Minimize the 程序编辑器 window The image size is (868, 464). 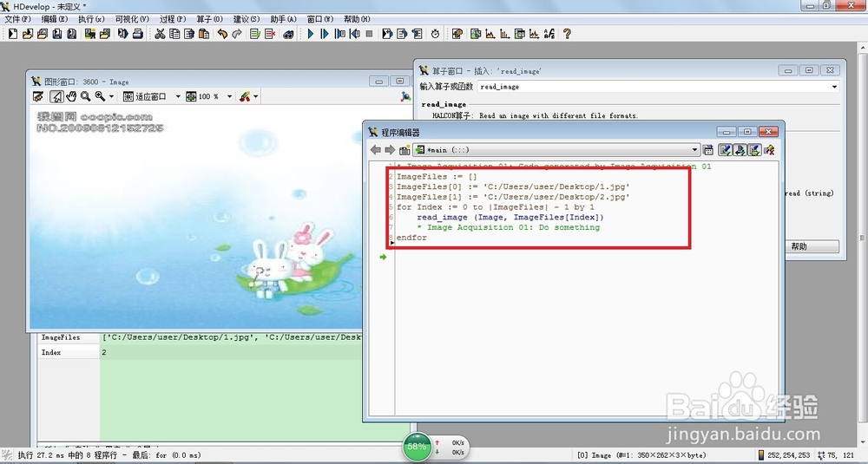point(726,132)
